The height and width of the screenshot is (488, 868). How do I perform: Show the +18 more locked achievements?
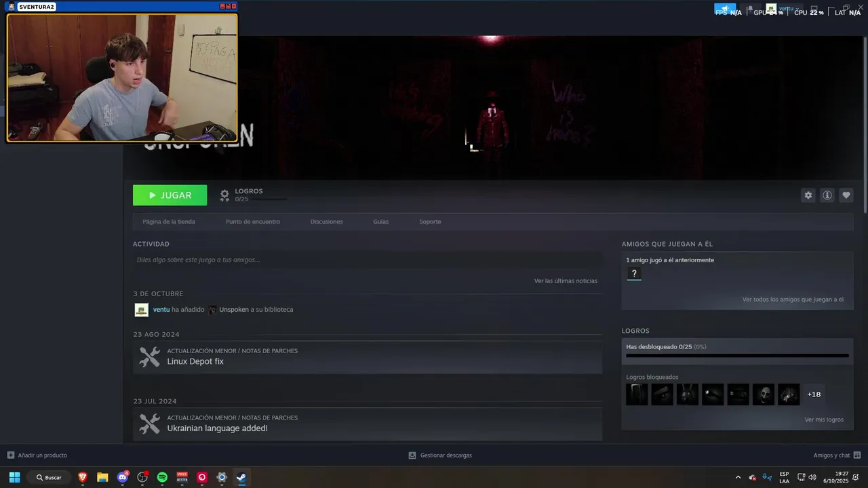pos(814,394)
